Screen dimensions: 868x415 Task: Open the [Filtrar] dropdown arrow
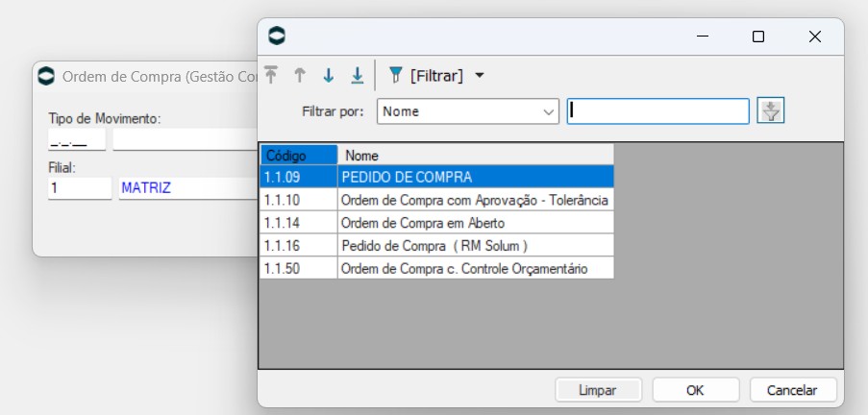[480, 75]
